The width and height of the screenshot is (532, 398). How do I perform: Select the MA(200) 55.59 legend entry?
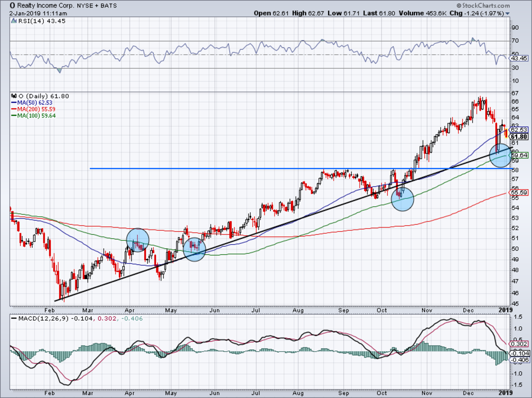[x=34, y=109]
